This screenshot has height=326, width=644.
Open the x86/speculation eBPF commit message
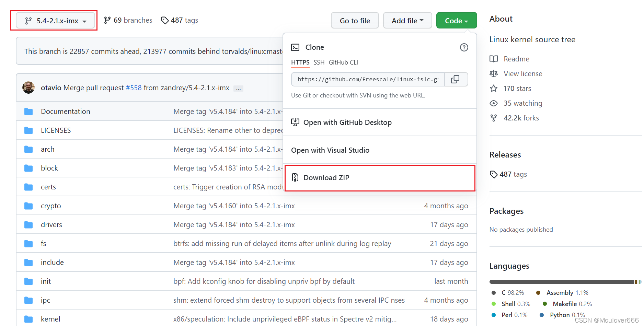pyautogui.click(x=285, y=319)
